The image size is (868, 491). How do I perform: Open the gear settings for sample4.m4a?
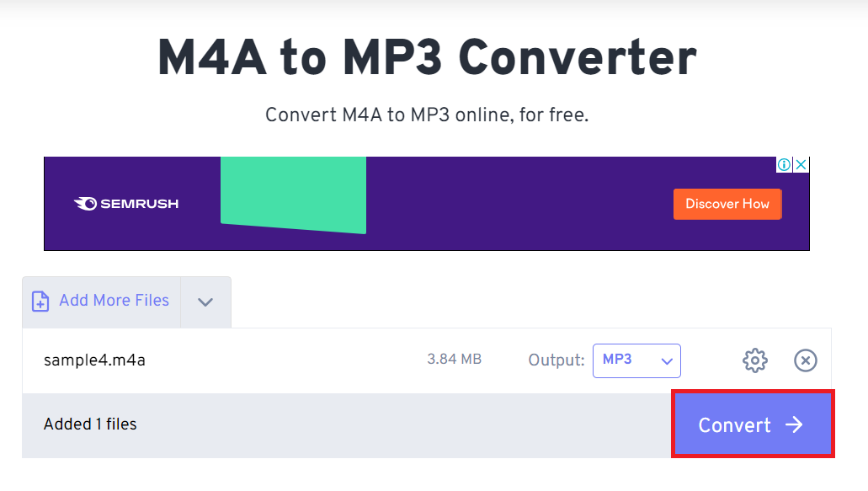point(754,360)
